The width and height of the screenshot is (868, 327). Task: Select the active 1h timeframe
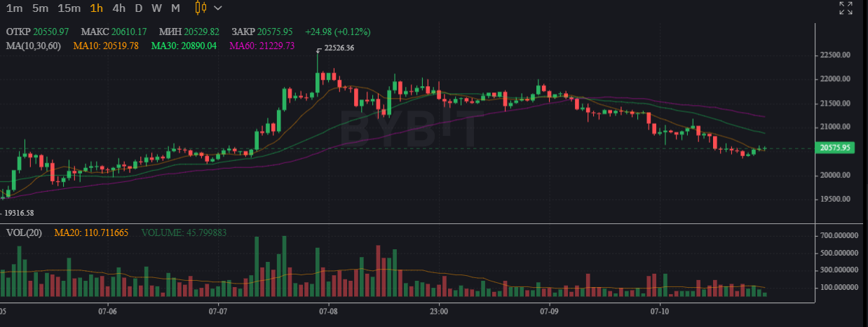(x=97, y=8)
